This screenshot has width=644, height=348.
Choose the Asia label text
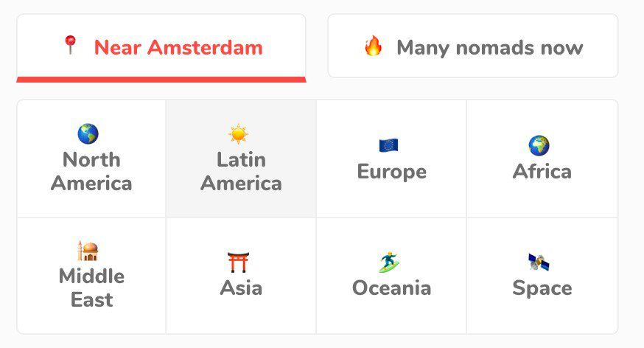pyautogui.click(x=241, y=288)
